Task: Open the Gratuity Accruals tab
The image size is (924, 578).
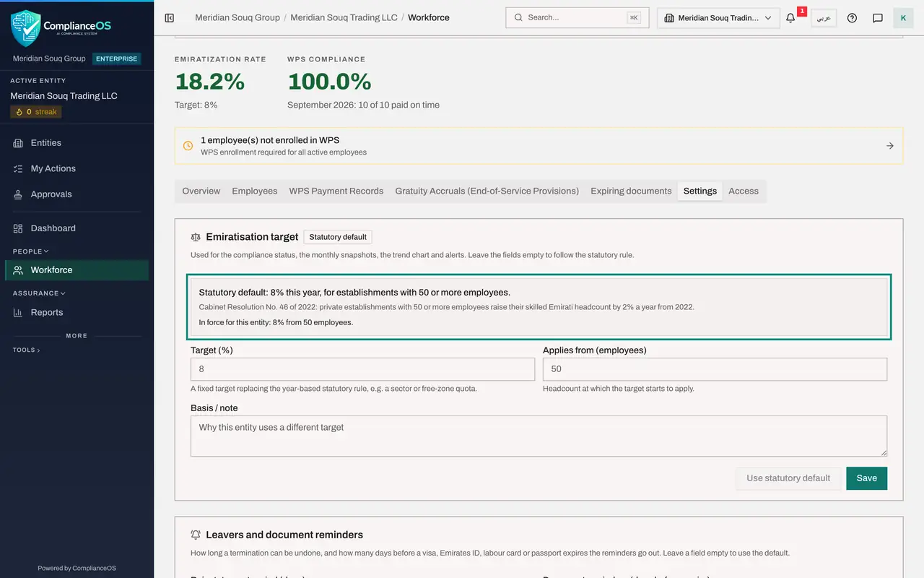Action: click(487, 191)
